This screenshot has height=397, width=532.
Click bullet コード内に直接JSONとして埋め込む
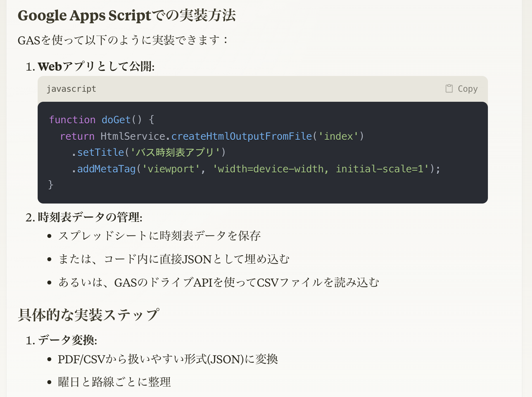[174, 259]
